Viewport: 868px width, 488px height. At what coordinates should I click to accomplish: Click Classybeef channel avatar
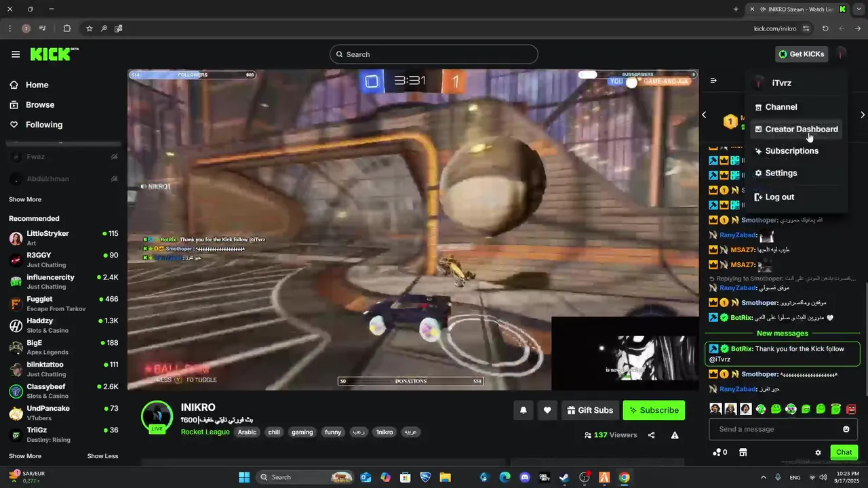(x=16, y=391)
